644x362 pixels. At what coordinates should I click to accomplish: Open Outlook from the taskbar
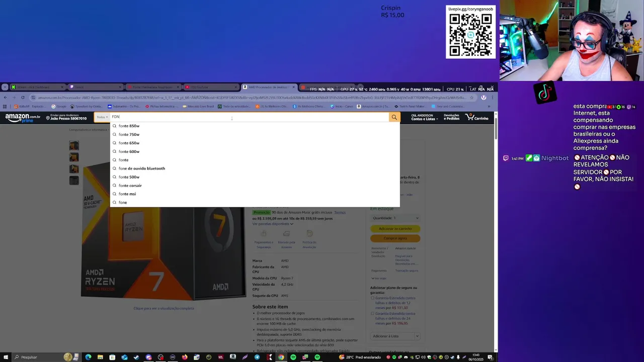pos(124,357)
